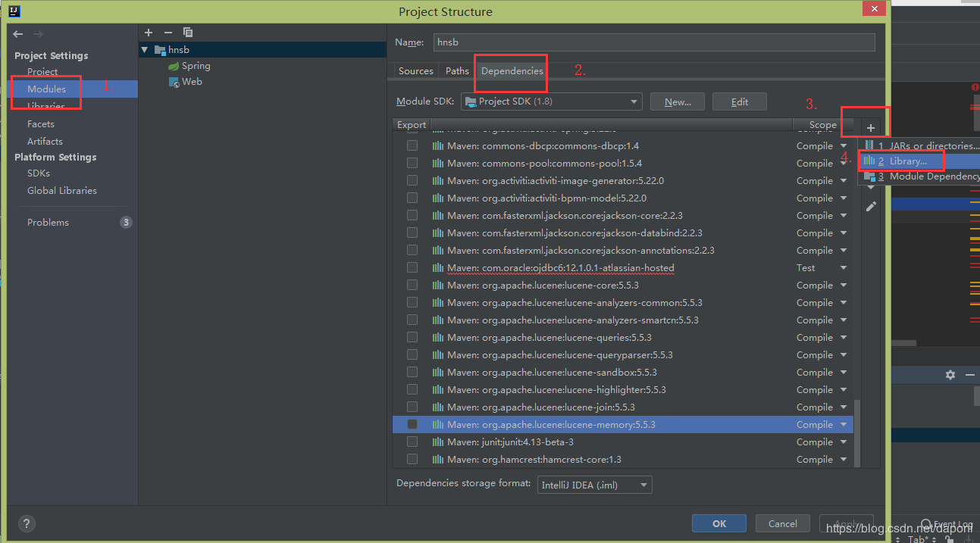This screenshot has height=543, width=980.
Task: Open Dependencies storage format dropdown
Action: [x=595, y=485]
